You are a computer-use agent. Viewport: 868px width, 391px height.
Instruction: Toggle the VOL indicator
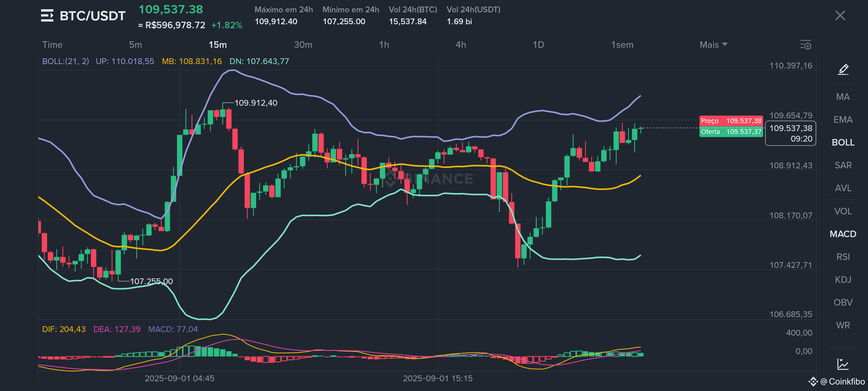tap(843, 211)
